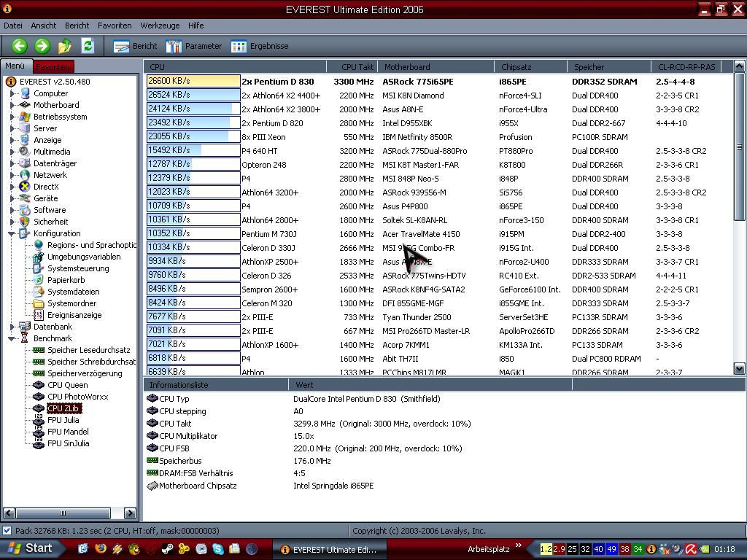Screen dimensions: 747x560
Task: Click the folder Up arrow toolbar icon
Action: click(x=65, y=46)
